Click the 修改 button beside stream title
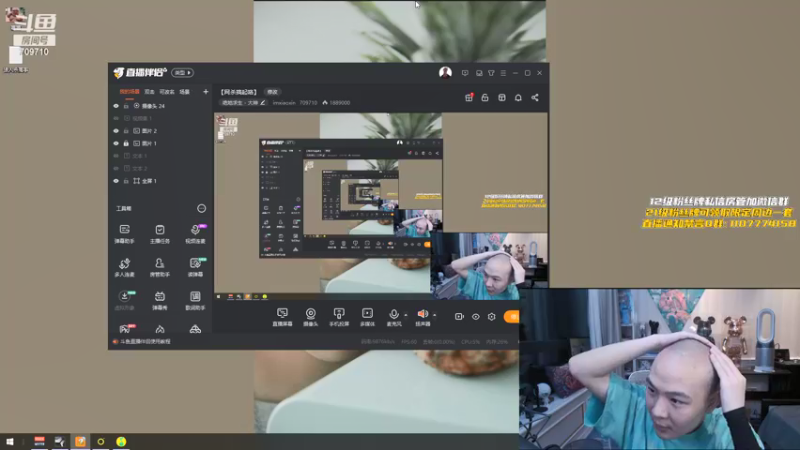 [272, 92]
